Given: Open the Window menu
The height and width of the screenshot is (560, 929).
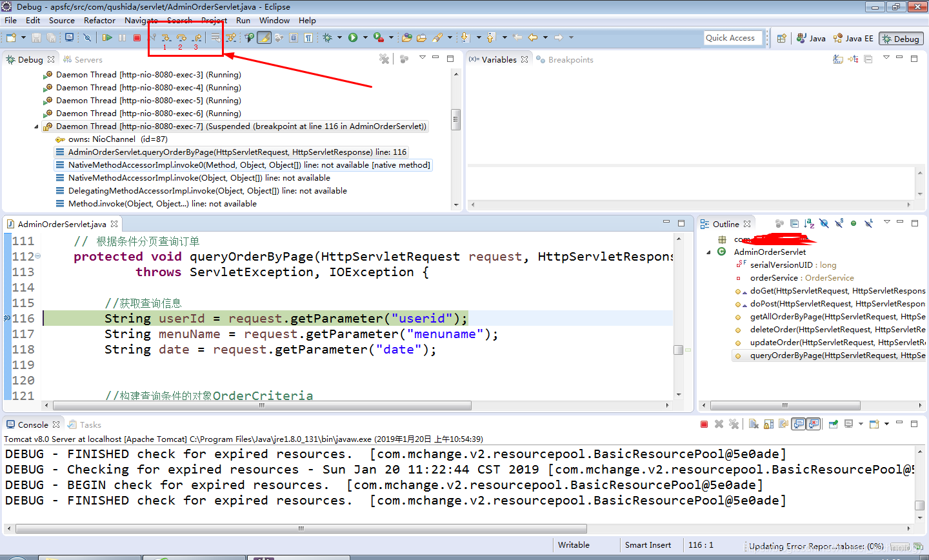Looking at the screenshot, I should pos(274,20).
